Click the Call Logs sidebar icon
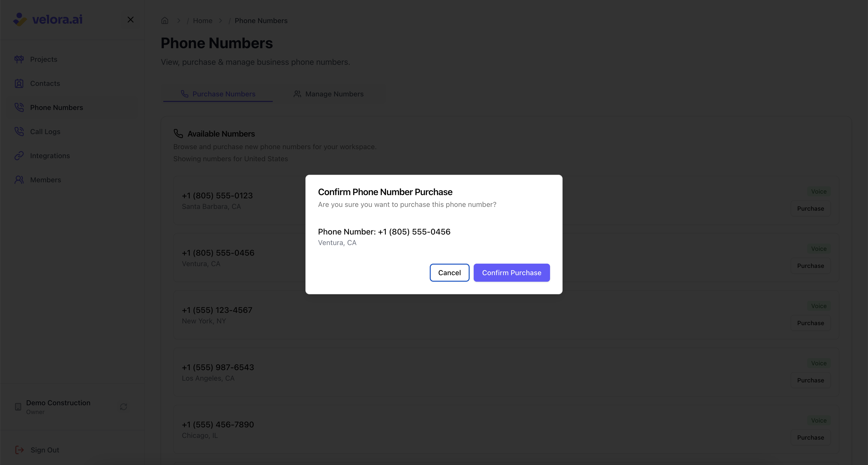The height and width of the screenshot is (465, 868). 19,132
